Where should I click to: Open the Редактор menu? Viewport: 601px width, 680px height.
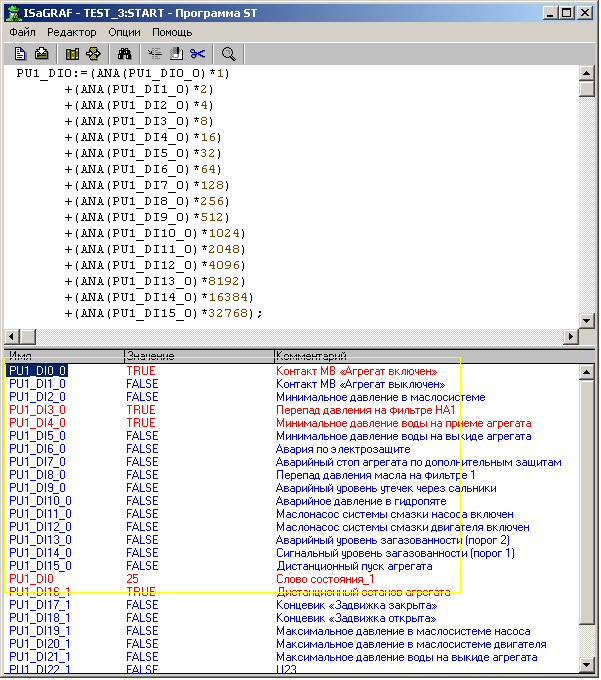(x=71, y=32)
